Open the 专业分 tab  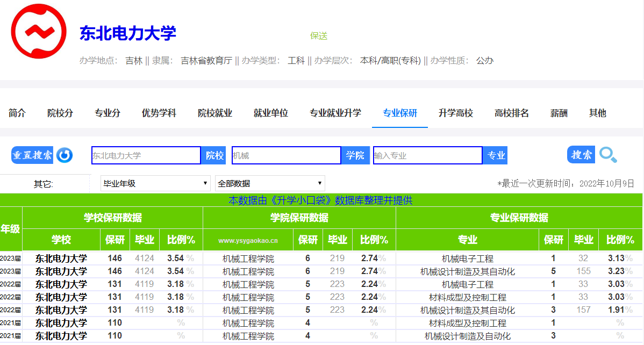point(108,113)
